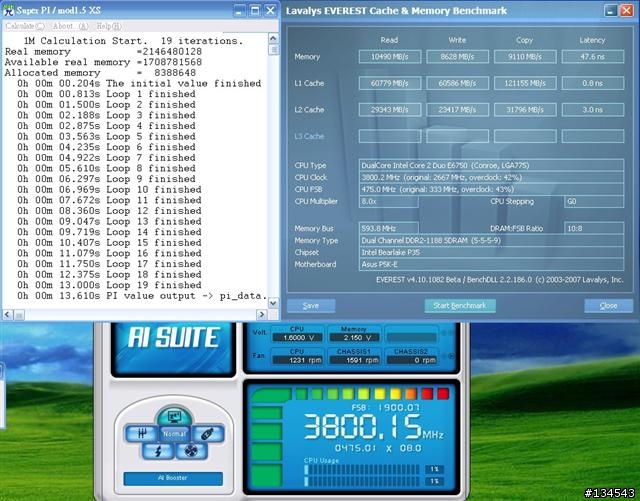Click the CHASSIS1 fan reading 1591 rpm
Screen dimensions: 640x501
point(354,360)
